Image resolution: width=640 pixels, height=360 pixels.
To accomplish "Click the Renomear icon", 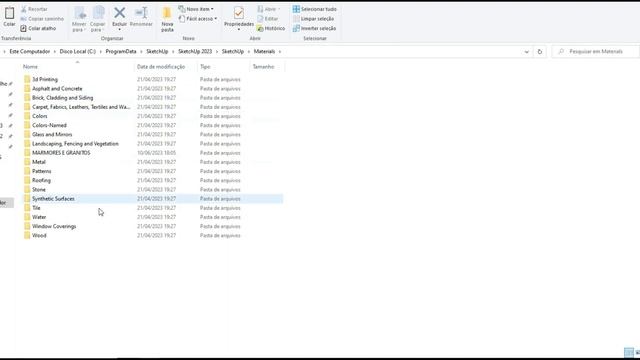I will point(141,13).
